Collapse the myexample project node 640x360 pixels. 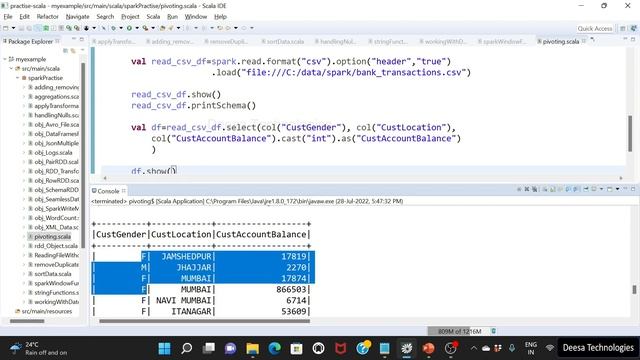(x=4, y=59)
